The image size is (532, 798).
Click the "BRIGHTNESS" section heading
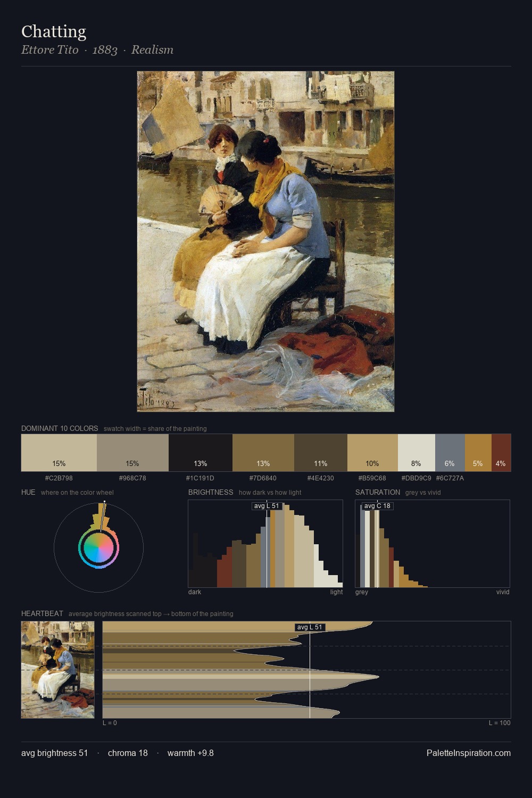pyautogui.click(x=211, y=492)
